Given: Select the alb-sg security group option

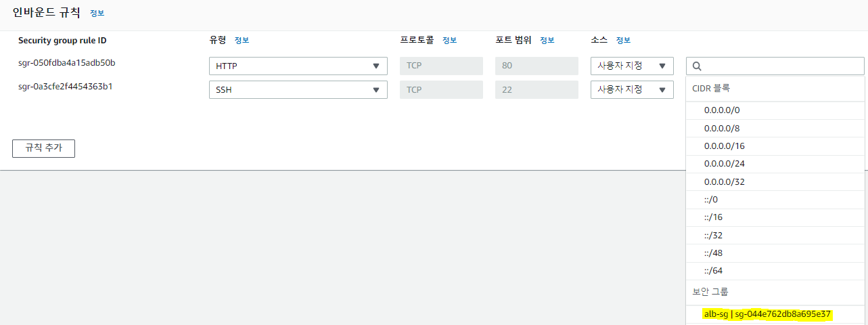Looking at the screenshot, I should (767, 314).
